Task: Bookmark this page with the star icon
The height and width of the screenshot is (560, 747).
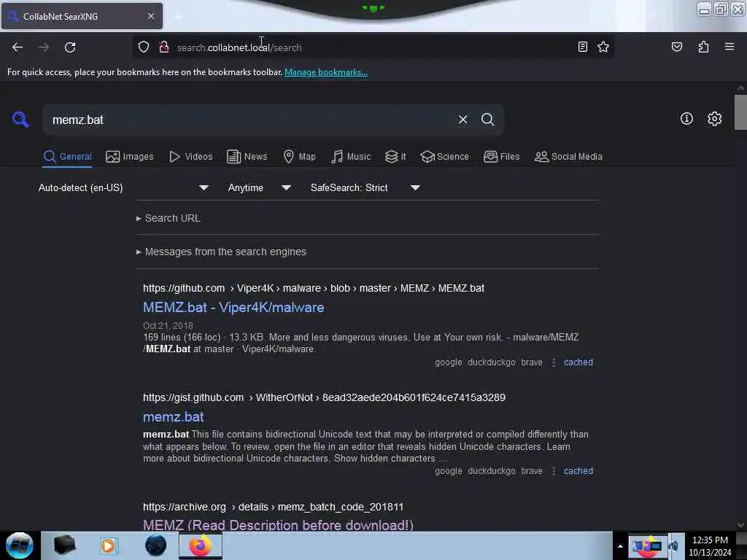Action: click(603, 47)
